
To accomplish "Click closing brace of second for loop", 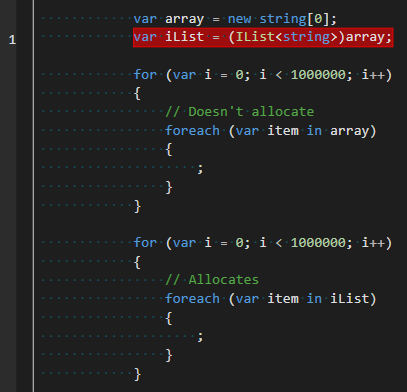I will coord(137,374).
